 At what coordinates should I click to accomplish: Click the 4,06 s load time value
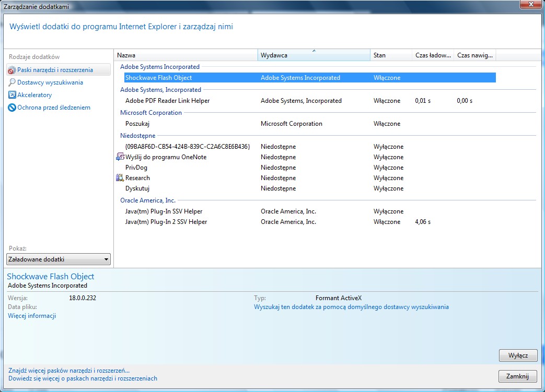pos(423,221)
